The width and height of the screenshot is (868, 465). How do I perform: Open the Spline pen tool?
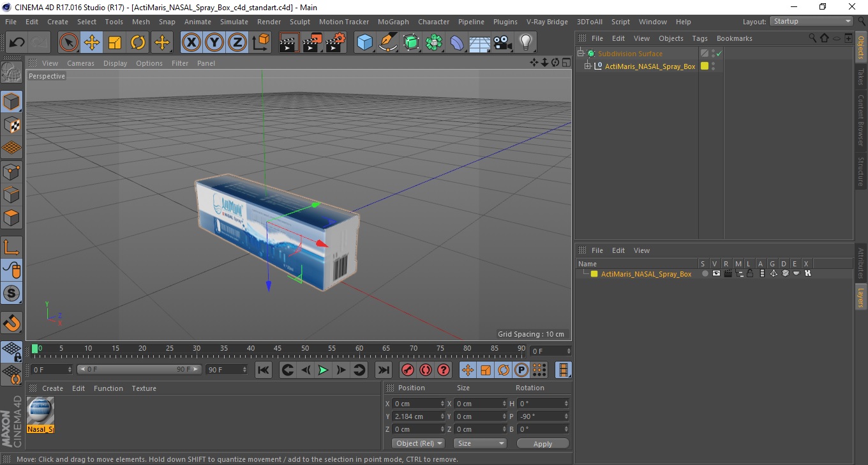(388, 43)
